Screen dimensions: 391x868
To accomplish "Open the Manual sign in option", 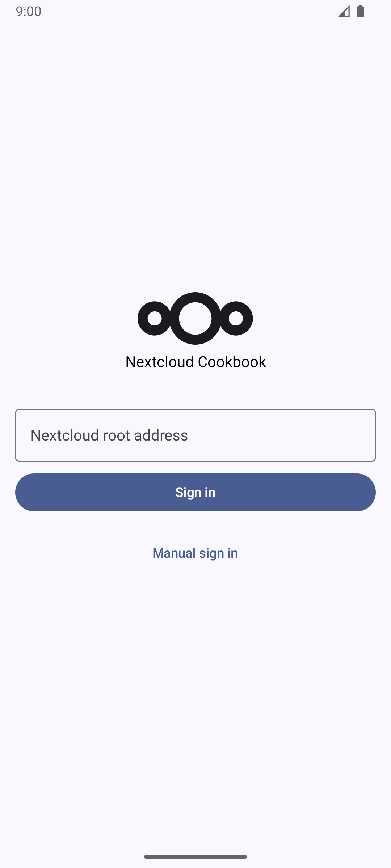I will click(x=195, y=553).
